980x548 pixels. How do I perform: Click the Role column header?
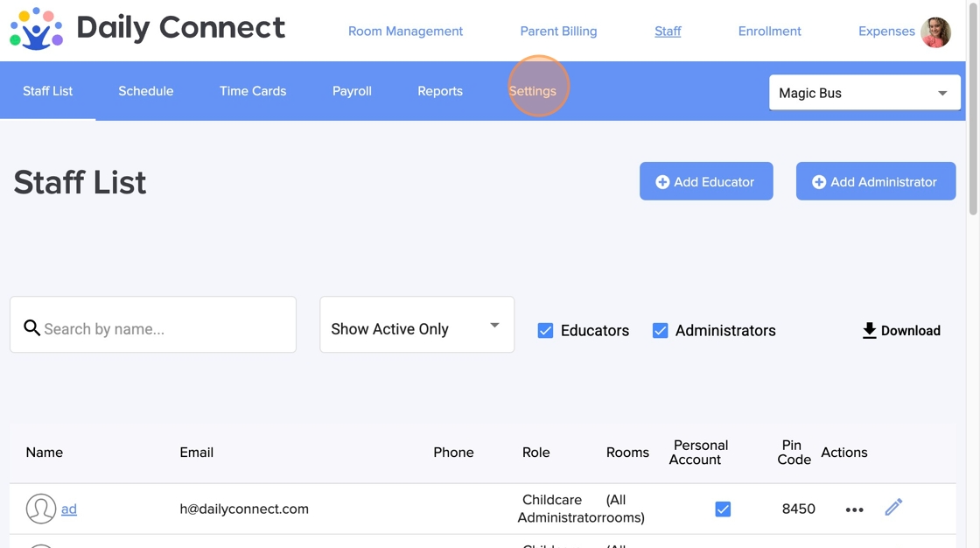(x=536, y=453)
